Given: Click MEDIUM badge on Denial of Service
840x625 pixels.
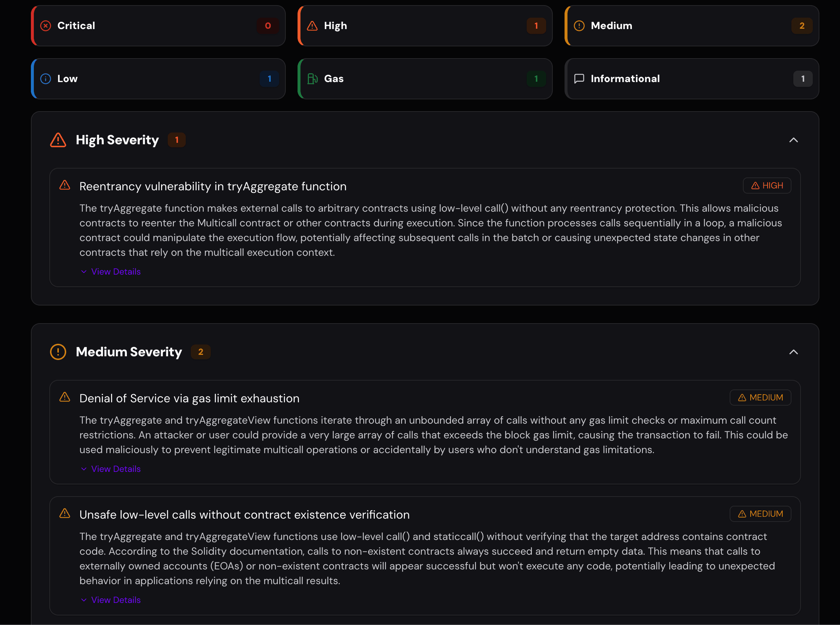Looking at the screenshot, I should point(760,398).
